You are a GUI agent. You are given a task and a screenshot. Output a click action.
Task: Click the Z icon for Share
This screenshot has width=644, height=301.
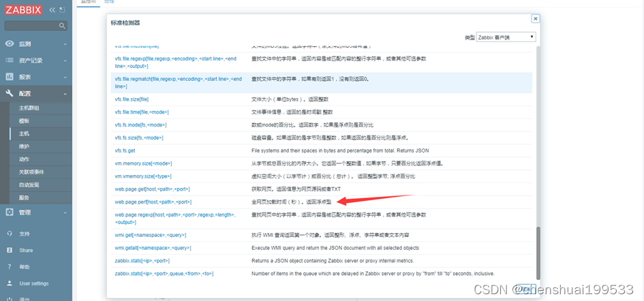10,250
